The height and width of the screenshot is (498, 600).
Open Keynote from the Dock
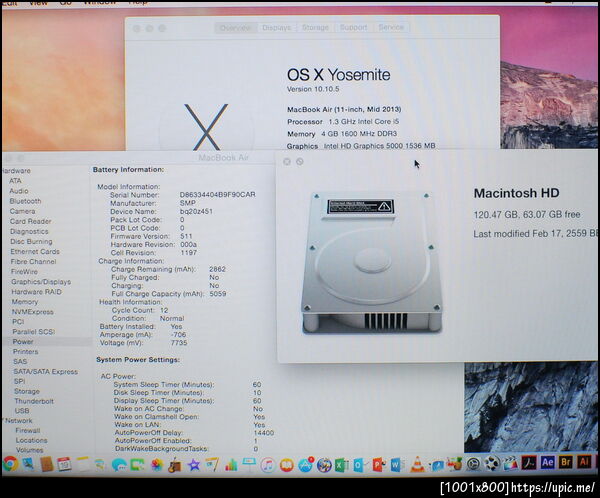coord(249,465)
